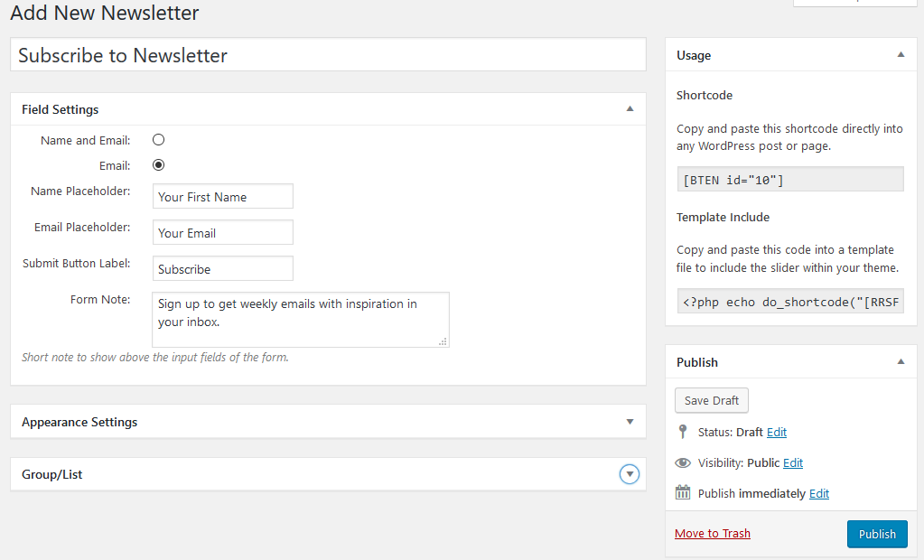Click the visibility eye icon
The height and width of the screenshot is (560, 924).
(x=683, y=462)
